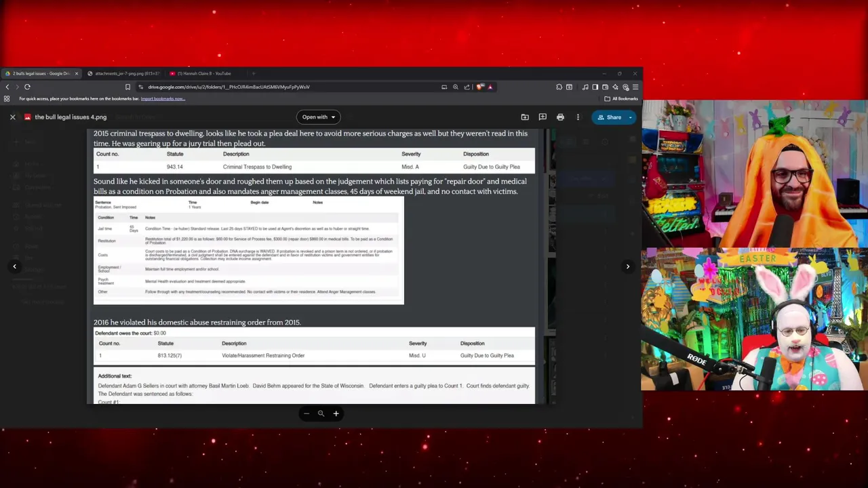Screen dimensions: 868x488
Task: Close the image preview with X icon
Action: click(x=12, y=117)
